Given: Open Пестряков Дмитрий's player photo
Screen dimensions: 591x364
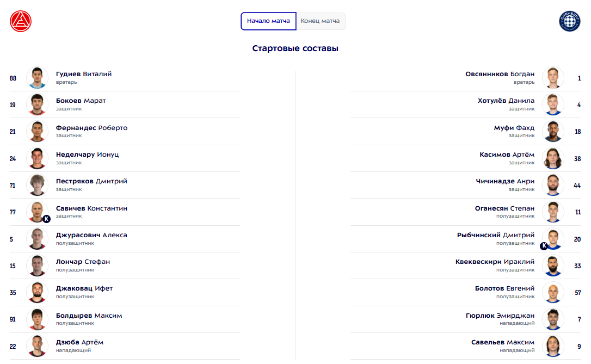Looking at the screenshot, I should (38, 185).
